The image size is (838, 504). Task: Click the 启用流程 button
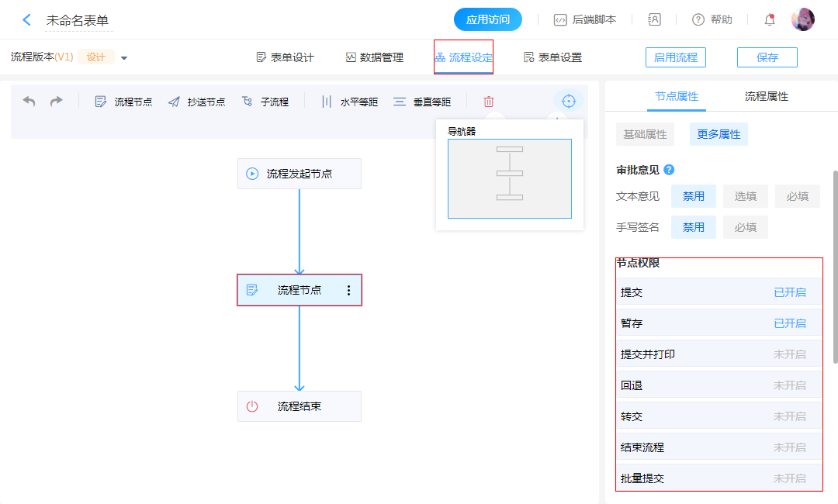click(675, 57)
